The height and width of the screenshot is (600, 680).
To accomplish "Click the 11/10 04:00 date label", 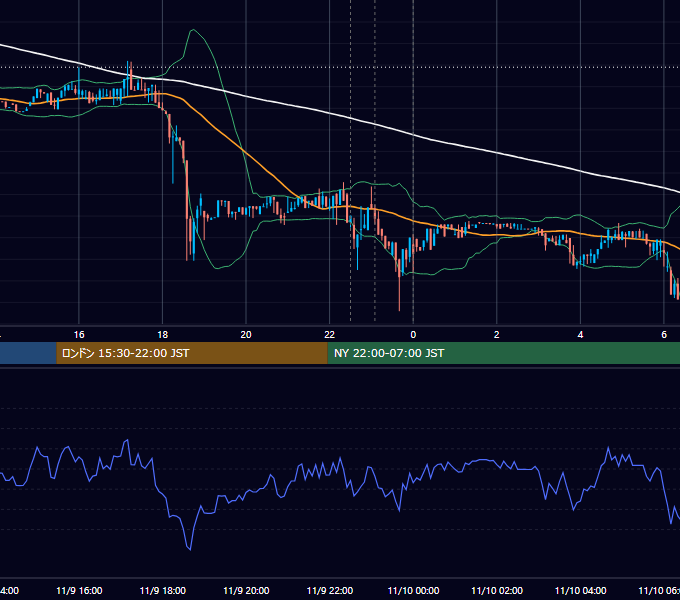I will click(x=581, y=590).
